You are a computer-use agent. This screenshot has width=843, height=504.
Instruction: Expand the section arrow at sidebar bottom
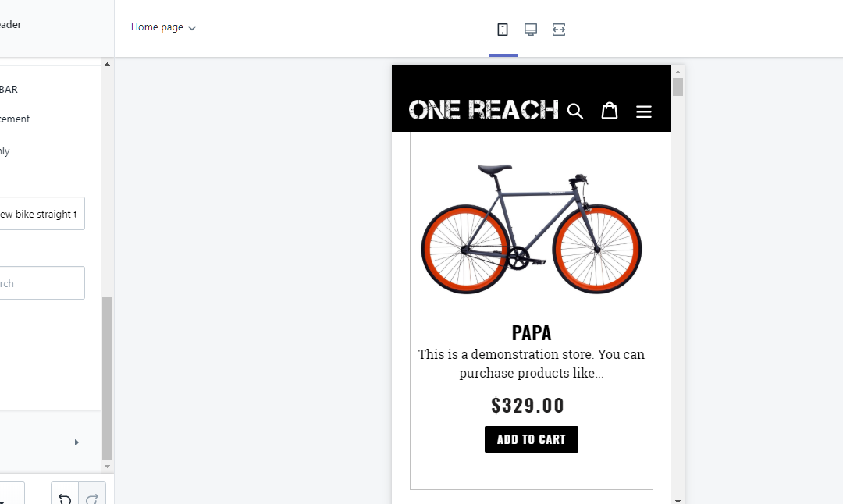click(x=76, y=442)
